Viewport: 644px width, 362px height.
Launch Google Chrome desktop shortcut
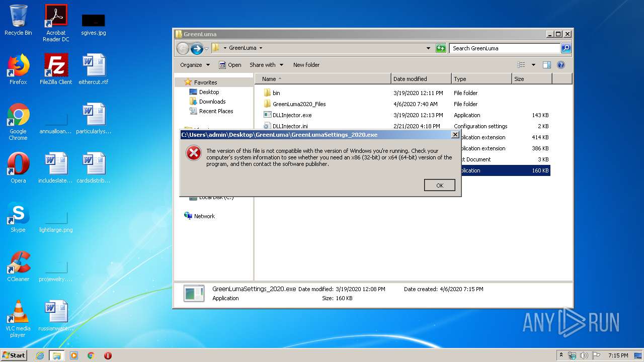pyautogui.click(x=18, y=122)
